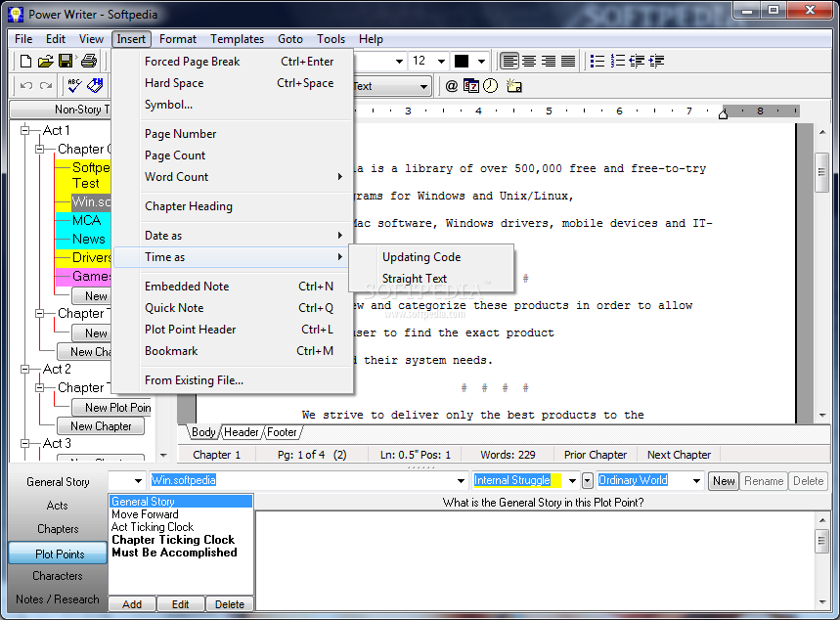Click the New button beside Ordinary World

724,481
